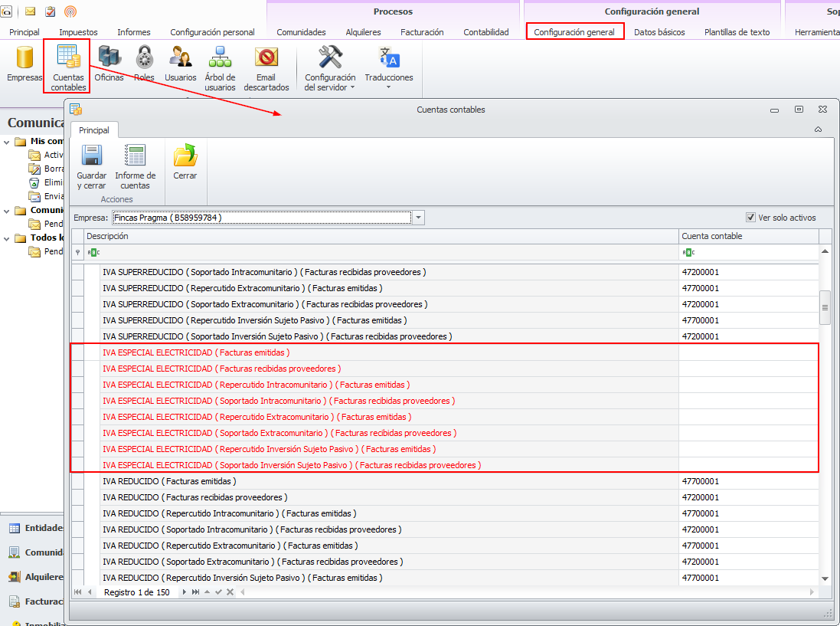Sort by Descripción column header
The width and height of the screenshot is (840, 626).
(x=381, y=236)
